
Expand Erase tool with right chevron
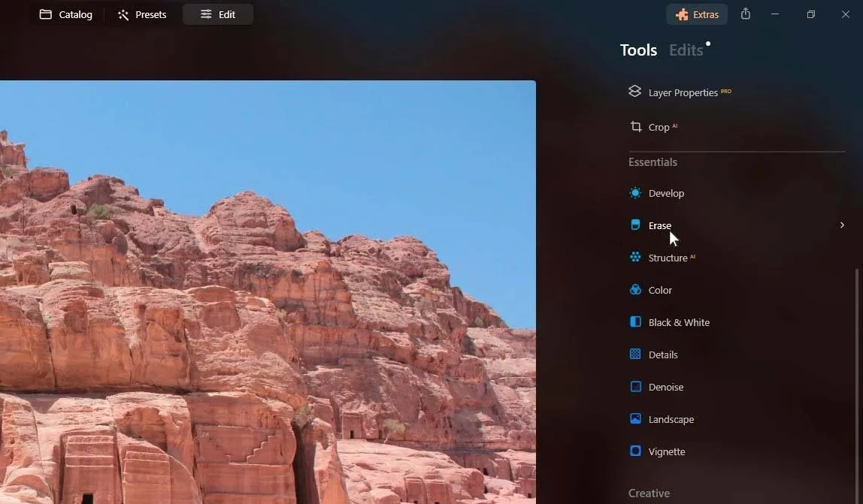click(842, 225)
